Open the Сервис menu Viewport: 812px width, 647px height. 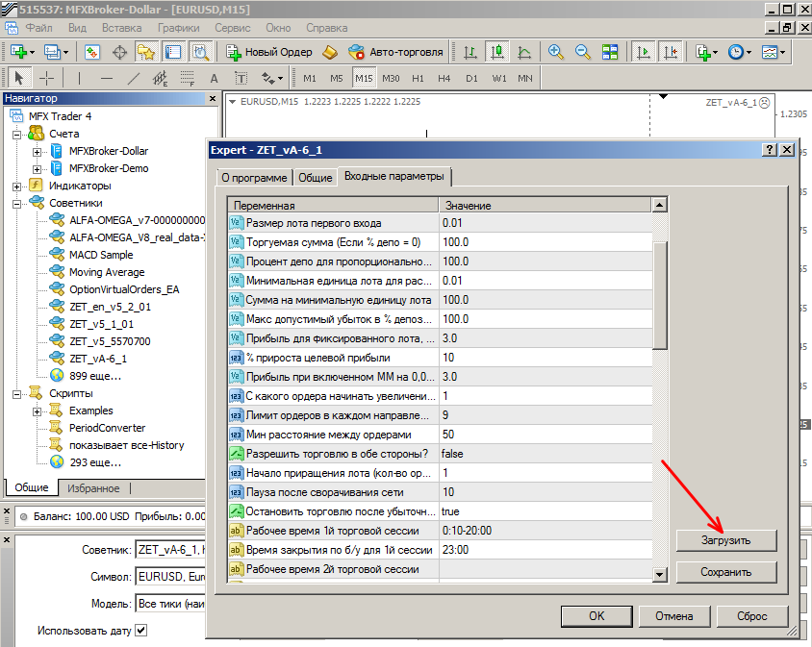[233, 28]
